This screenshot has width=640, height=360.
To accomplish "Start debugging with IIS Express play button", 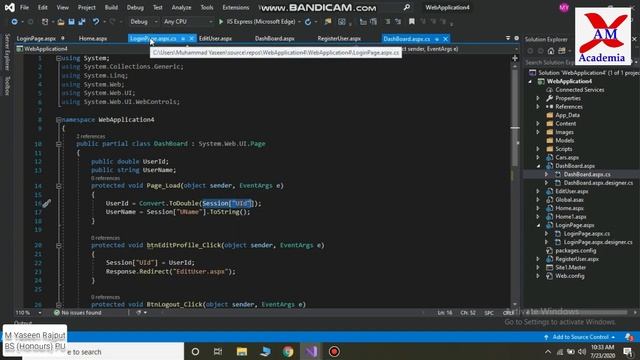I will pos(221,22).
